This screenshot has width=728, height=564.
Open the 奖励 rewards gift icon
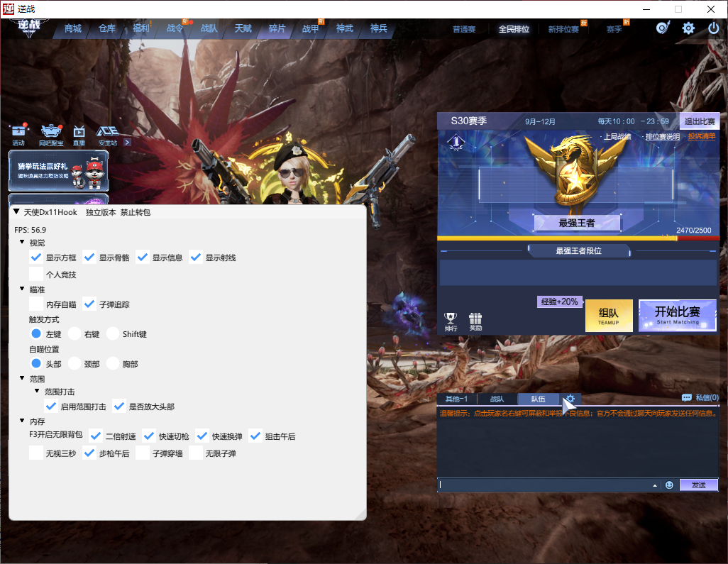[x=475, y=321]
